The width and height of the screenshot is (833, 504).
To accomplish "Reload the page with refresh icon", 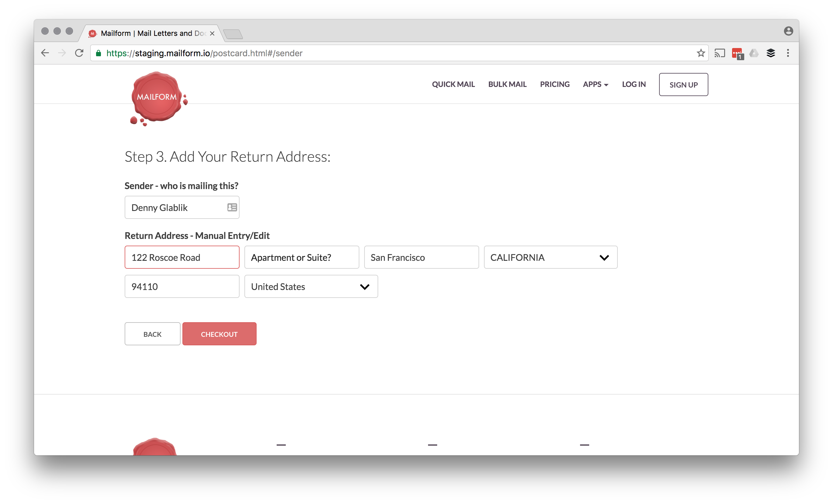I will point(79,53).
